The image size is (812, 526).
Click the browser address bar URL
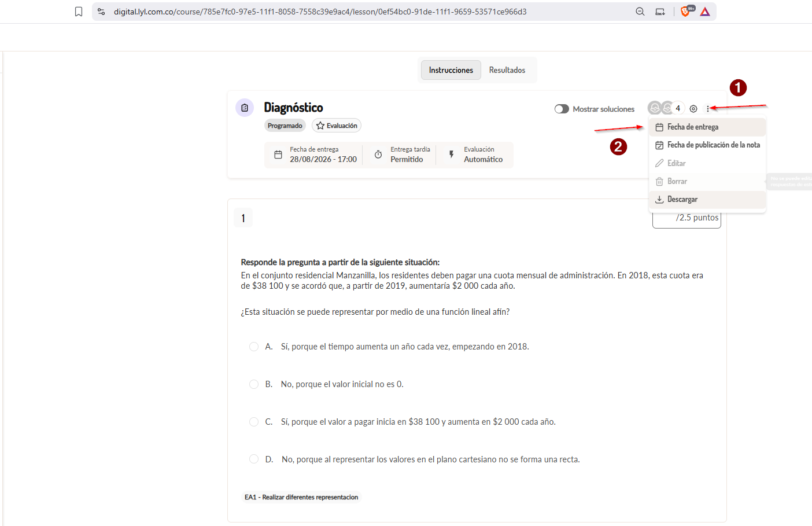pos(320,12)
